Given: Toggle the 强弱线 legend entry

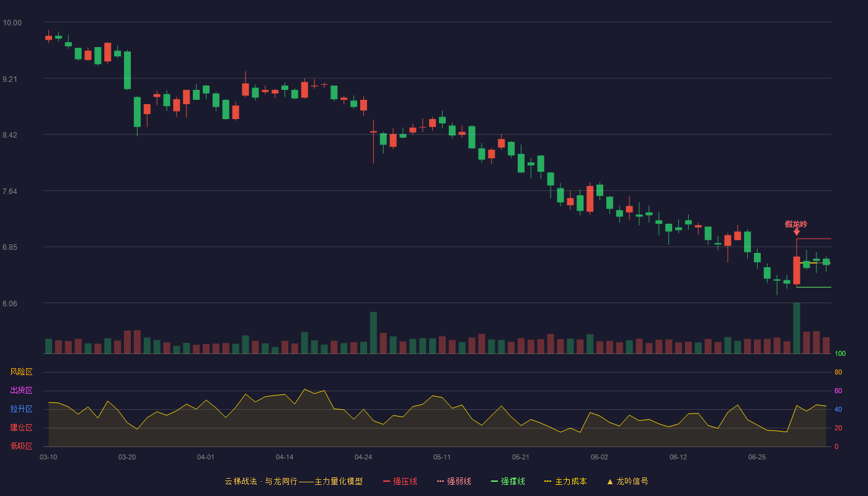Looking at the screenshot, I should click(454, 481).
